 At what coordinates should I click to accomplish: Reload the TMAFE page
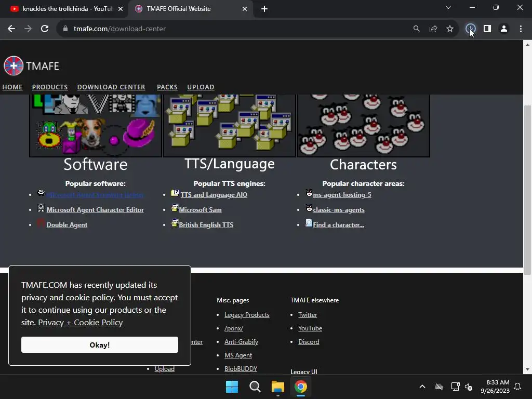click(x=45, y=29)
